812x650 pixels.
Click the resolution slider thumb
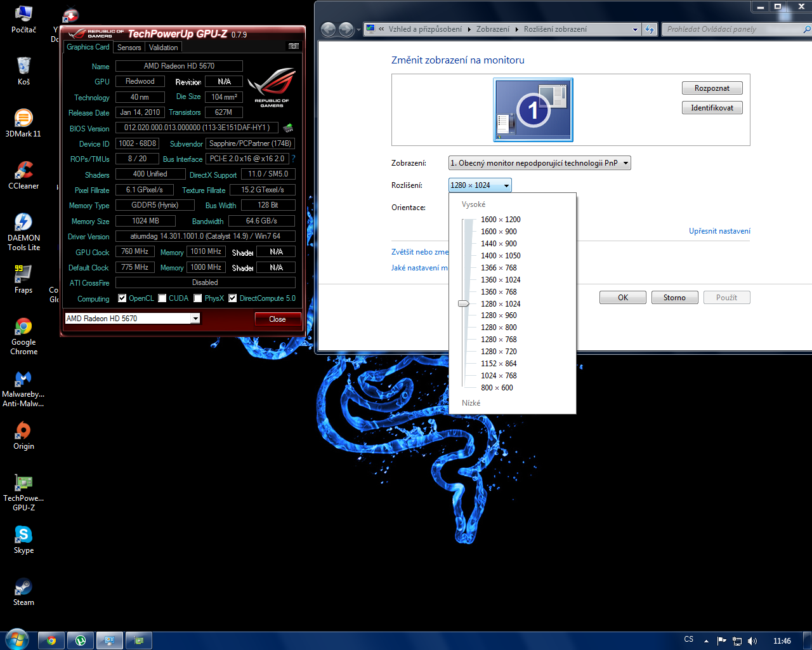(x=464, y=303)
